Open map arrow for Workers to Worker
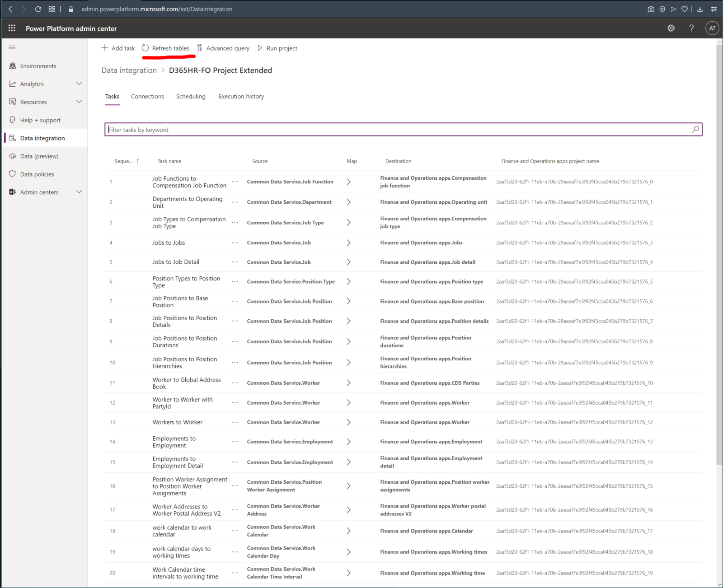723x588 pixels. (348, 422)
